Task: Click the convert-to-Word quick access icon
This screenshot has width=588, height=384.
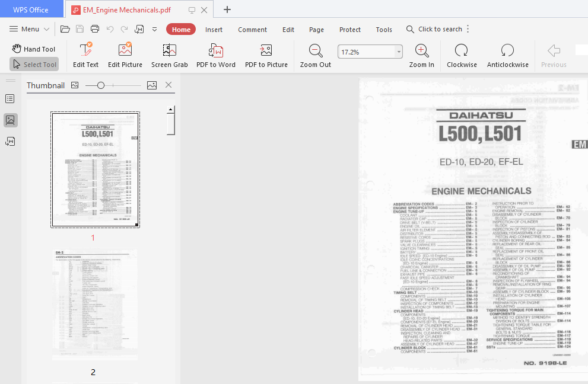Action: pos(139,29)
